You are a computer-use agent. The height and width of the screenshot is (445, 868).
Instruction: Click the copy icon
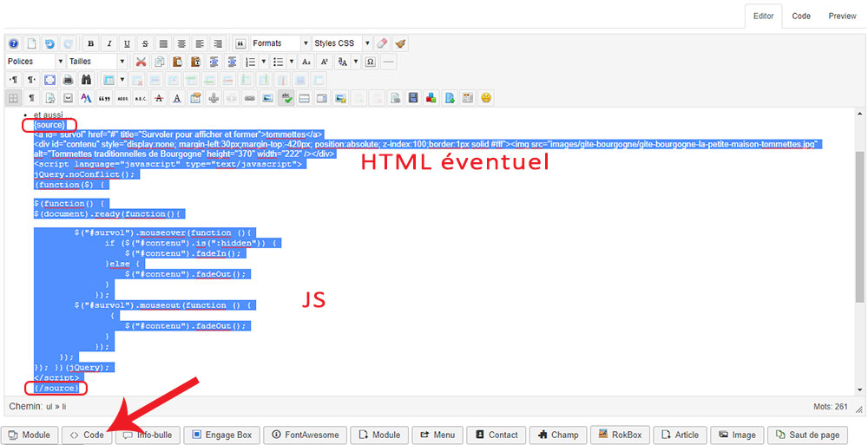pos(160,62)
